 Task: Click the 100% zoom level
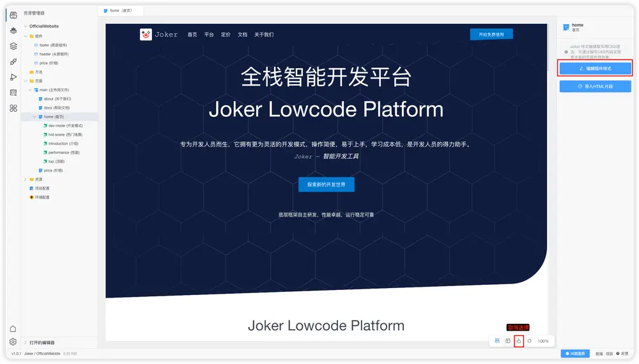tap(543, 341)
